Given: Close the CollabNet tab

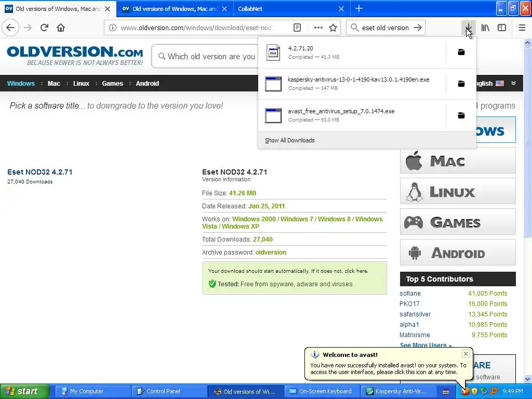Looking at the screenshot, I should pos(341,9).
